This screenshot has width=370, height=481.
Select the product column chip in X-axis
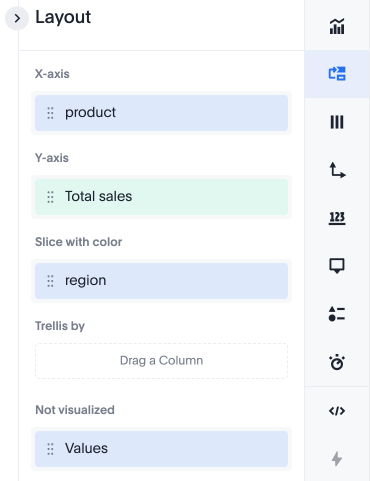[161, 113]
